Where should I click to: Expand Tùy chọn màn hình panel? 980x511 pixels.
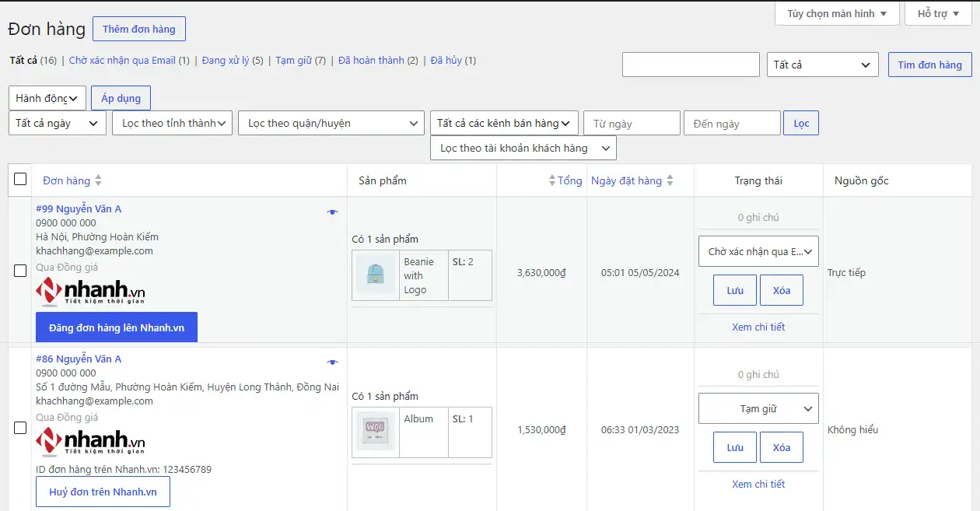tap(837, 13)
